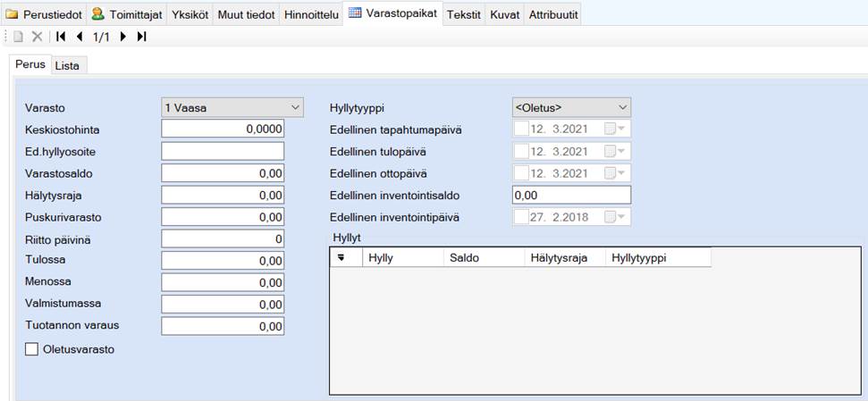Jump to last record with navigation arrow
Image resolution: width=868 pixels, height=401 pixels.
[x=141, y=37]
